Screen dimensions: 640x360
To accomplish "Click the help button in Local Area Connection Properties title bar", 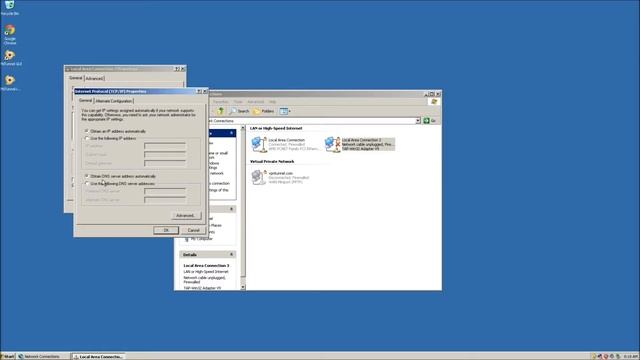I will coord(177,69).
